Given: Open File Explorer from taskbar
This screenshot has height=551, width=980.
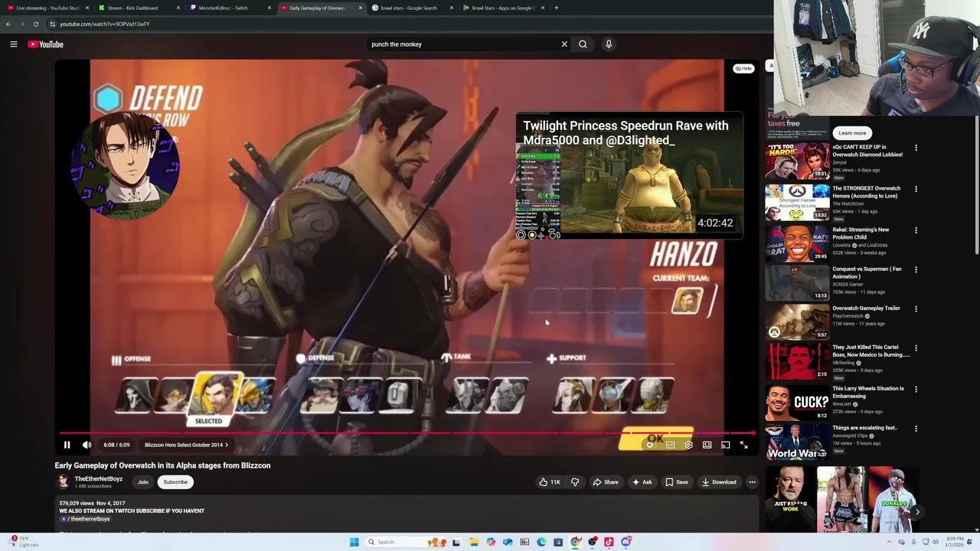Looking at the screenshot, I should click(474, 542).
